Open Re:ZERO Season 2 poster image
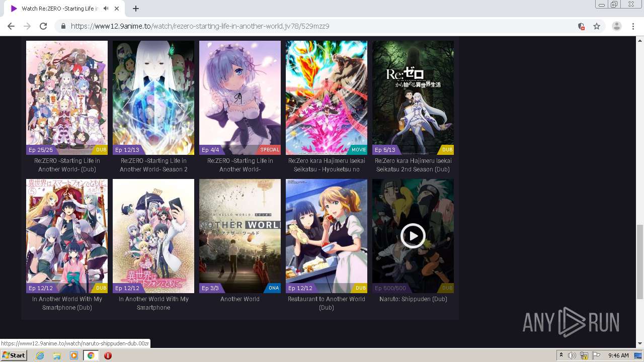The width and height of the screenshot is (644, 362). pos(153,98)
